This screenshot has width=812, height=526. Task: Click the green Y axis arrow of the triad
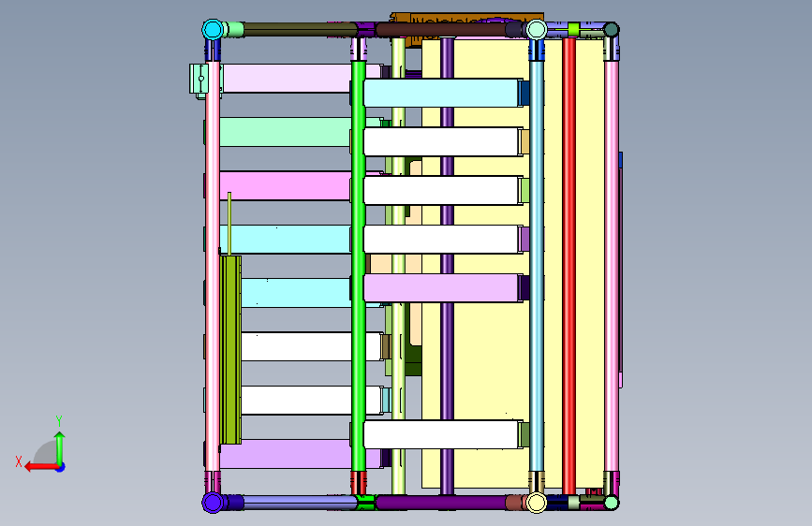(x=60, y=448)
